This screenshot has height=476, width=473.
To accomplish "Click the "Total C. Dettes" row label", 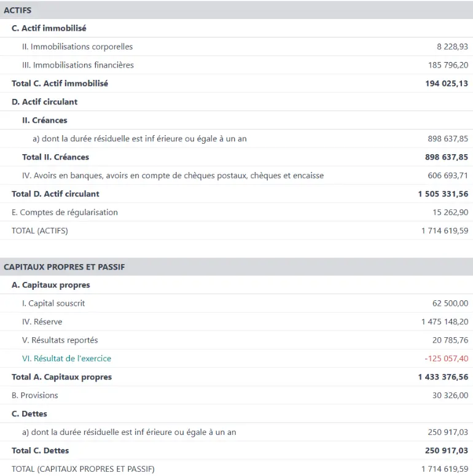I will (x=41, y=451).
